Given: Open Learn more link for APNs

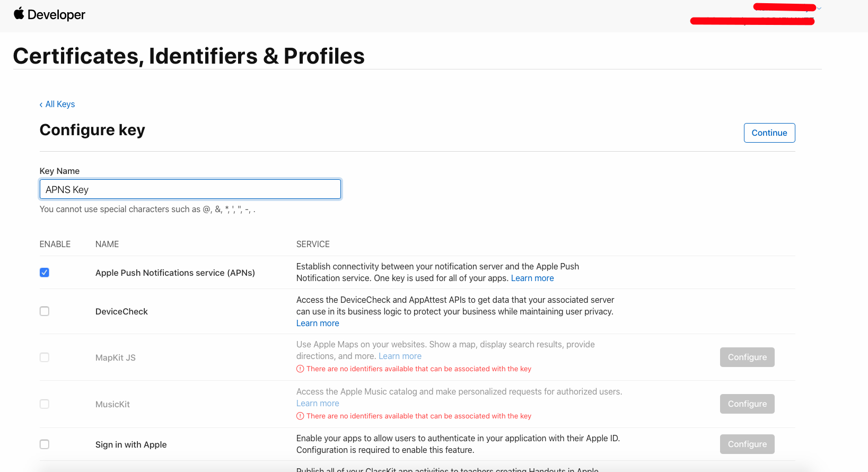Looking at the screenshot, I should click(x=532, y=278).
